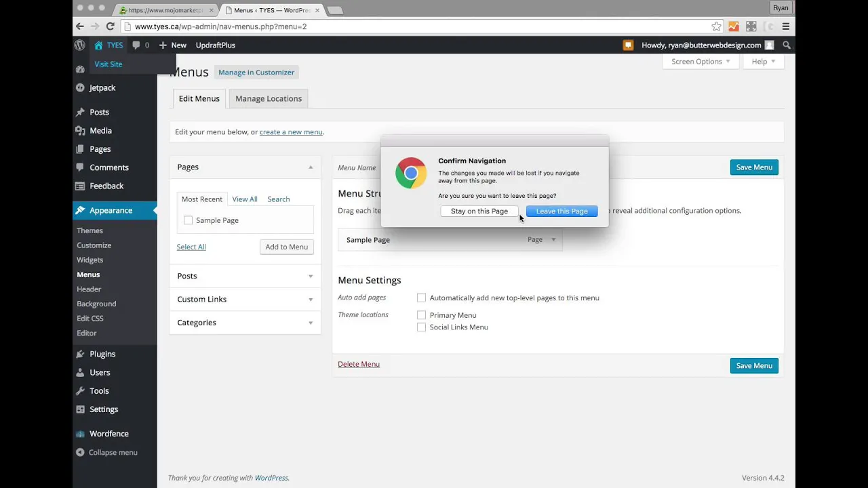The height and width of the screenshot is (488, 868).
Task: Reload the page with the refresh icon
Action: click(110, 26)
